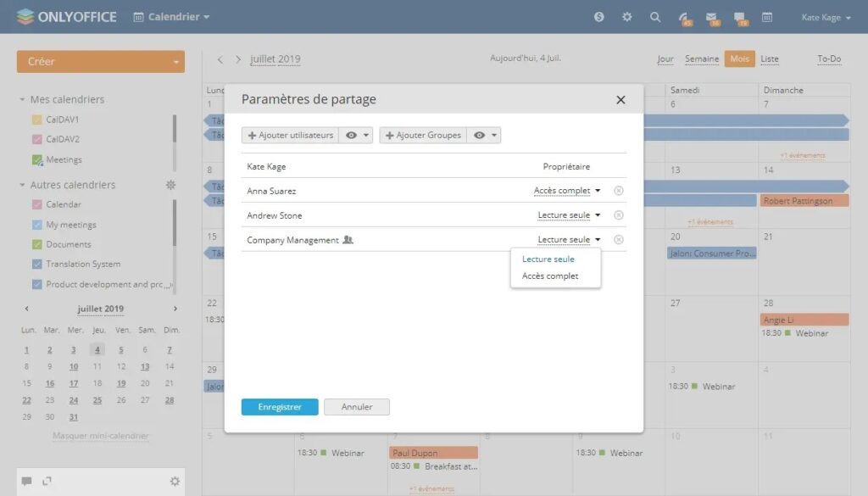Click Ajouter Groupes button
The image size is (868, 496).
[423, 135]
